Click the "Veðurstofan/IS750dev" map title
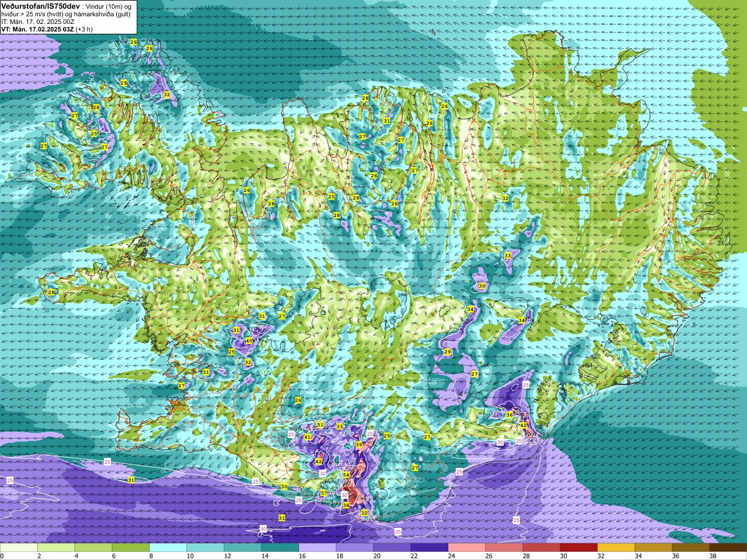The width and height of the screenshot is (747, 560). (x=41, y=5)
